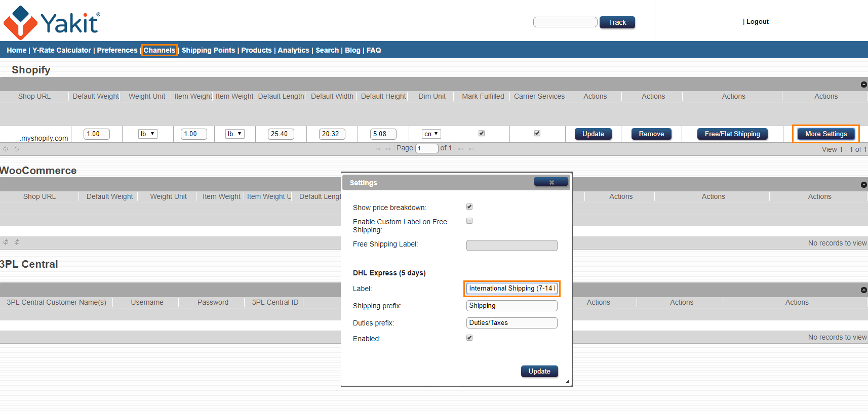Click the second reload icon in WooCommerce grid footer
Viewport: 868px width, 411px height.
[17, 242]
